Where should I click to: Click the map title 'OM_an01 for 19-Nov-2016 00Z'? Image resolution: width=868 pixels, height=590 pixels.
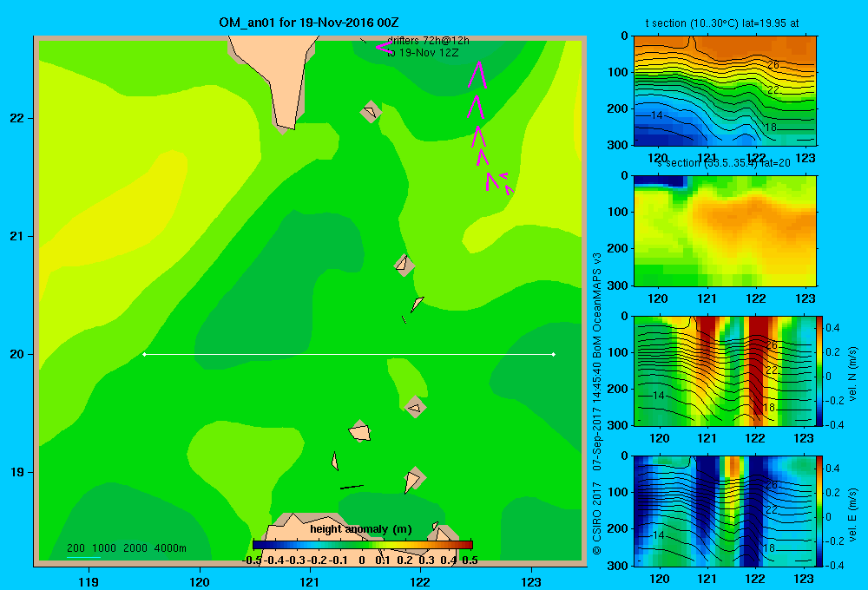click(x=309, y=23)
